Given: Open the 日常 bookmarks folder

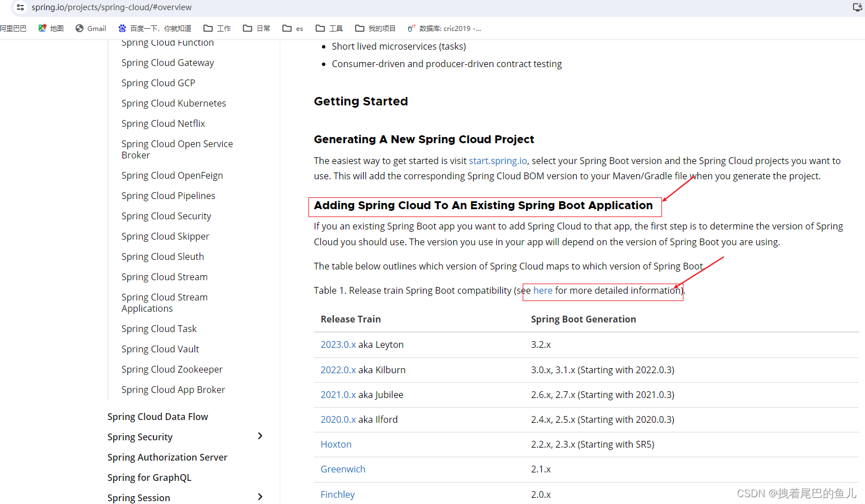Looking at the screenshot, I should [256, 28].
